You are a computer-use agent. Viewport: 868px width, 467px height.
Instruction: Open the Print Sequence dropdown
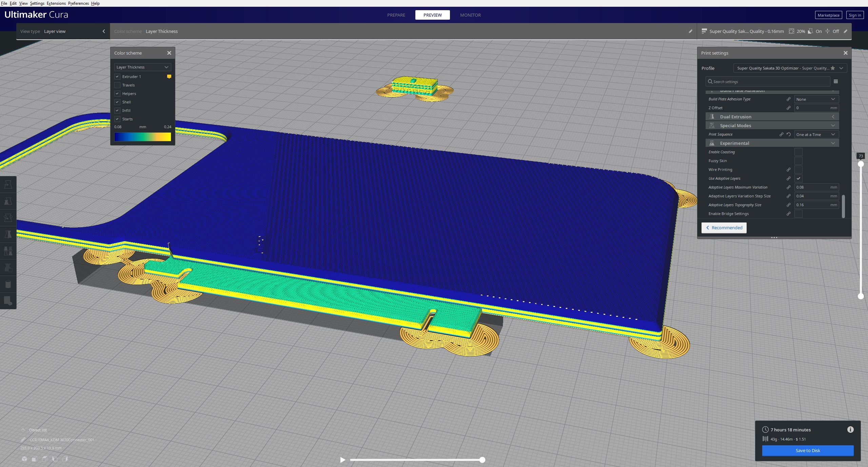pos(816,134)
